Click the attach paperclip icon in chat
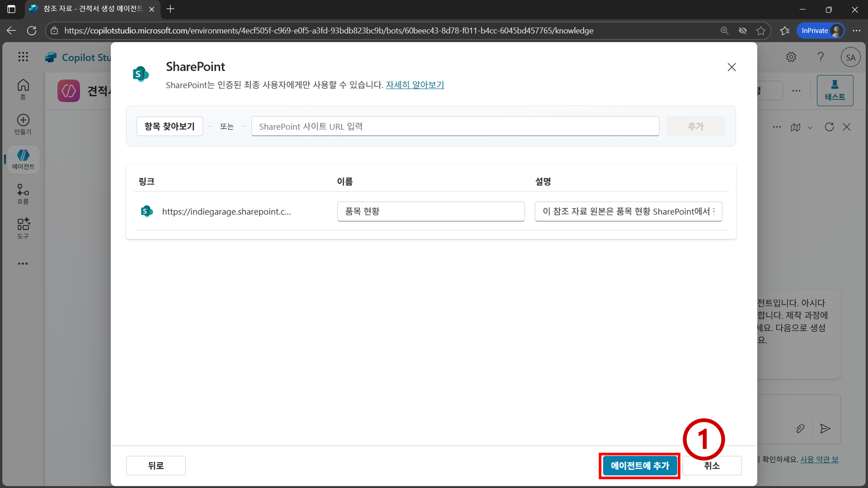The width and height of the screenshot is (868, 488). [800, 428]
